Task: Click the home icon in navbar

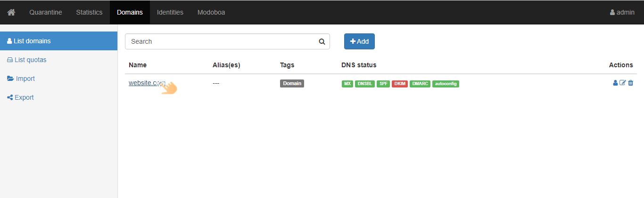Action: point(11,12)
